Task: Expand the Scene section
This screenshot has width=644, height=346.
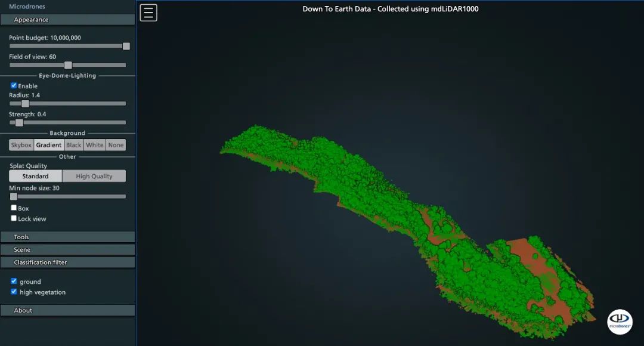Action: [x=67, y=249]
